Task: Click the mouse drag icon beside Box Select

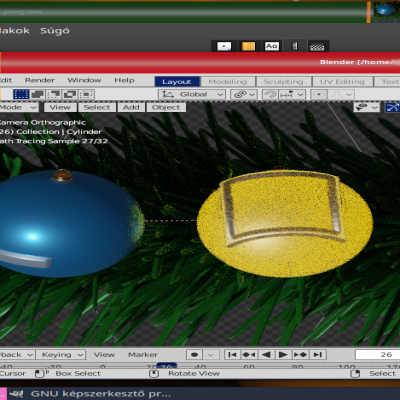Action: coord(42,374)
